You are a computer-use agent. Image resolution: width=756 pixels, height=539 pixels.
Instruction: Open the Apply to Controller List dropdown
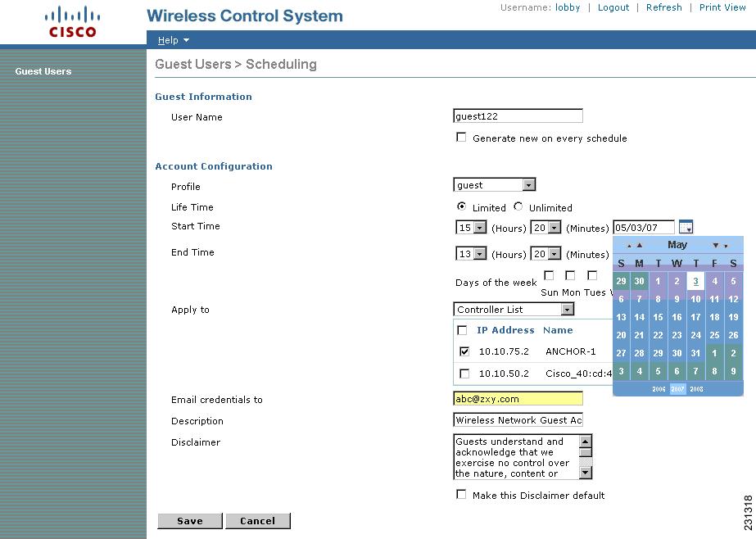[x=514, y=309]
